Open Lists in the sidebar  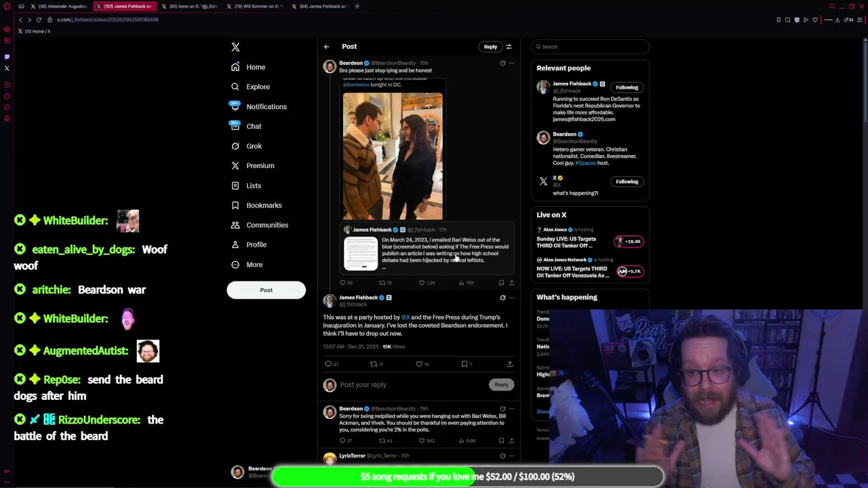pos(246,185)
